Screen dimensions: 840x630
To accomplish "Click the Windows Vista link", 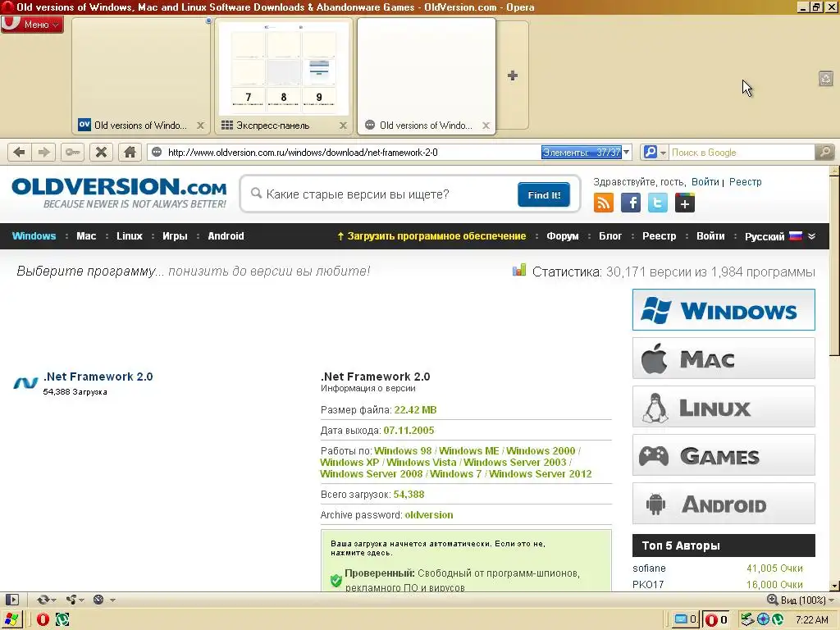I will coord(421,463).
